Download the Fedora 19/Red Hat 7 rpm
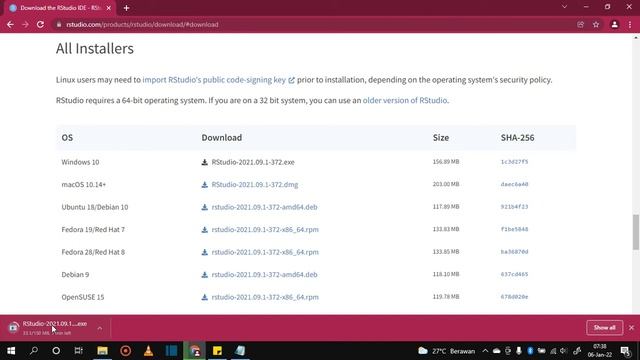 point(265,229)
